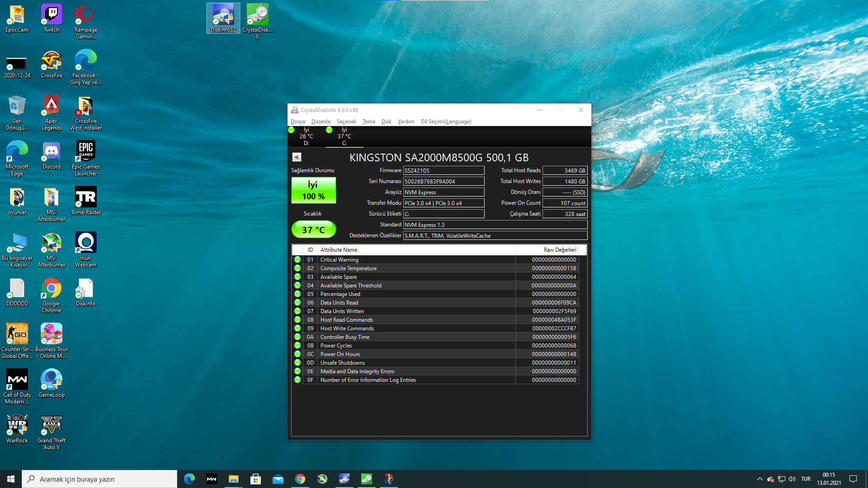Open Dil Seçimi(Language) menu
868x488 pixels.
pos(446,122)
